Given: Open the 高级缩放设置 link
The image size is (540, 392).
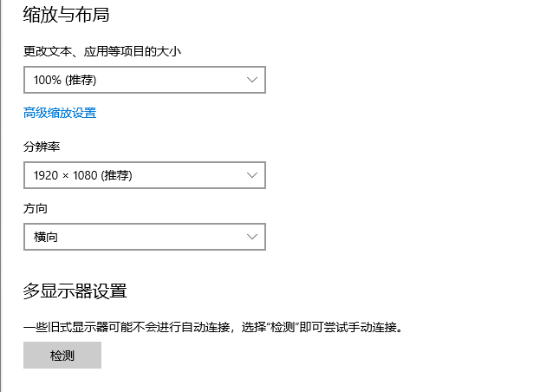Looking at the screenshot, I should (60, 113).
